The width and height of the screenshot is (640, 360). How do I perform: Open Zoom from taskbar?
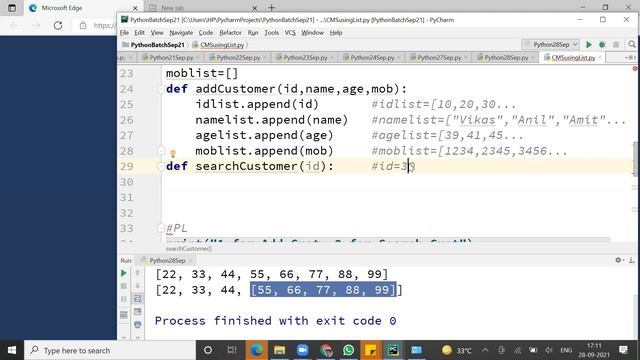pos(302,350)
